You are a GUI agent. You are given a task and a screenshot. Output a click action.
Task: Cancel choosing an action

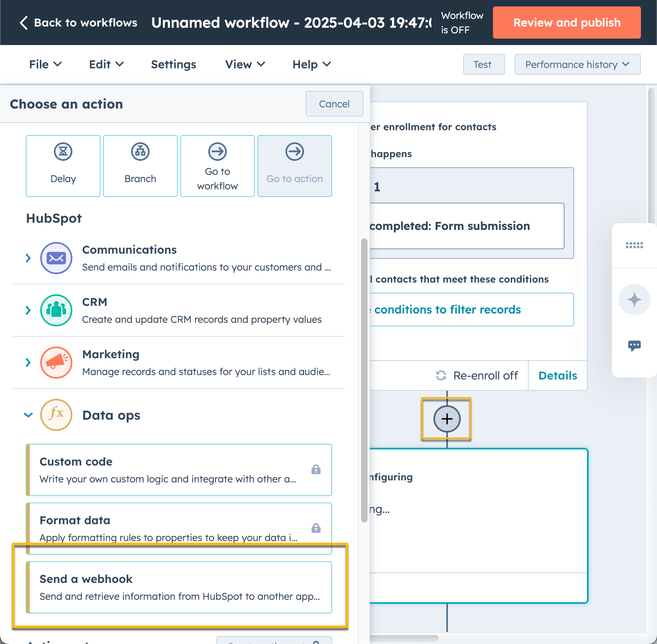[334, 104]
